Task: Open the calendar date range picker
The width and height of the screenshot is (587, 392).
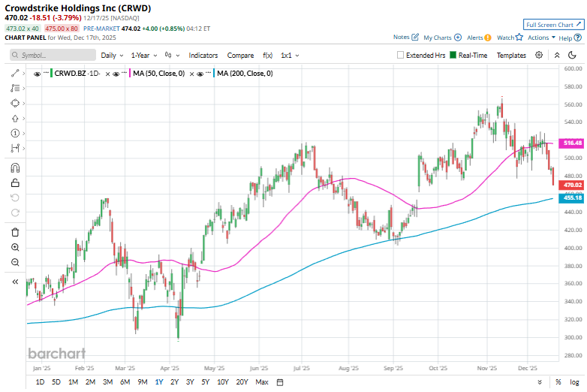Action: 279,382
